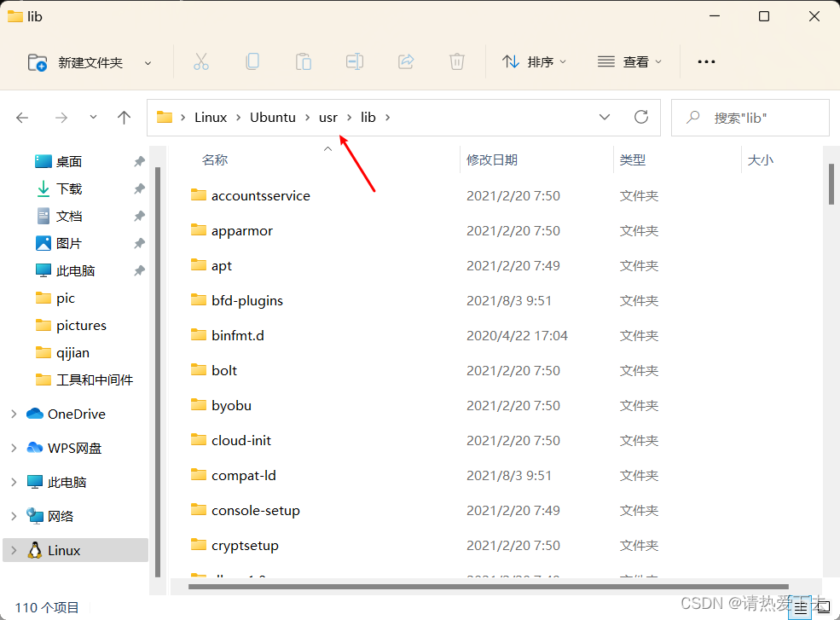The height and width of the screenshot is (620, 840).
Task: Open the 查看 view menu
Action: pyautogui.click(x=629, y=62)
